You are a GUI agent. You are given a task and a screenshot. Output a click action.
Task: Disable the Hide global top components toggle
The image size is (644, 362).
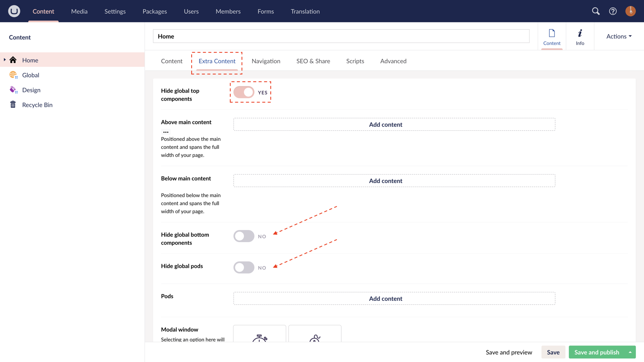tap(243, 92)
